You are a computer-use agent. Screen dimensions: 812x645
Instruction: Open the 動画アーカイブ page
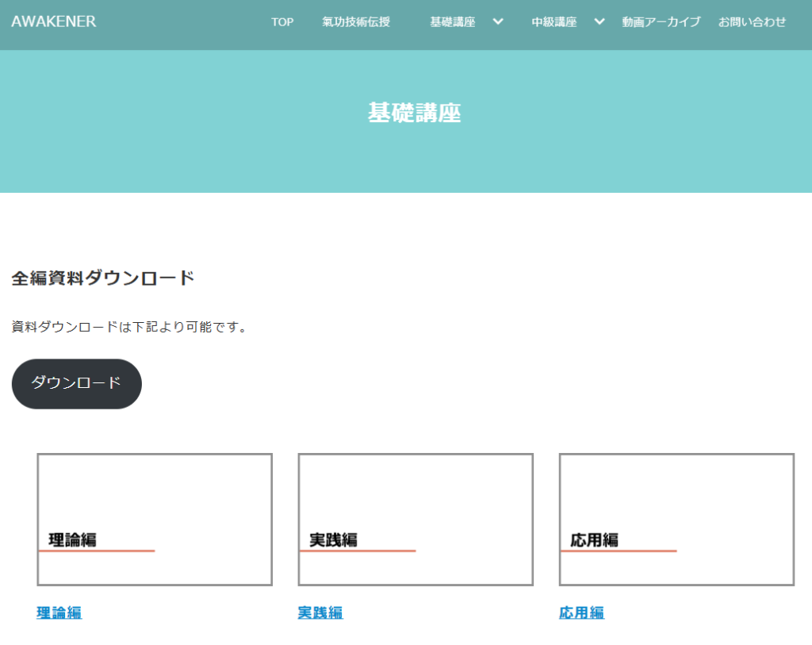[x=661, y=22]
